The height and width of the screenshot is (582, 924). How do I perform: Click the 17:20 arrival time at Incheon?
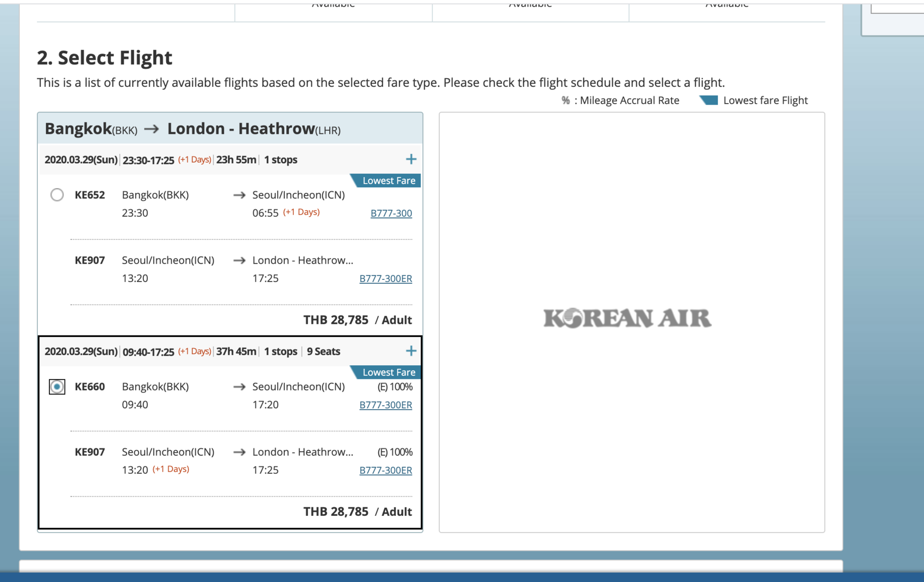266,405
